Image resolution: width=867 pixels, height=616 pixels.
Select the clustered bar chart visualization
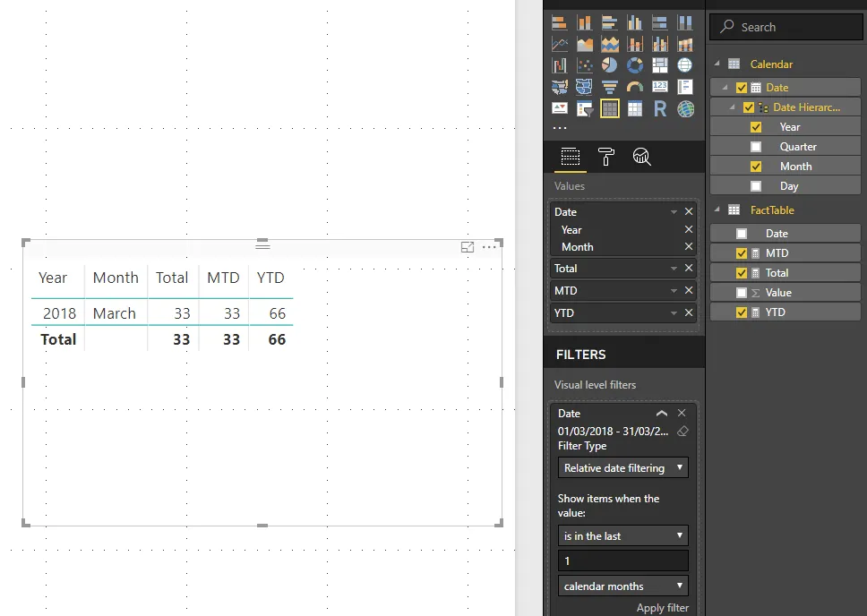(609, 22)
